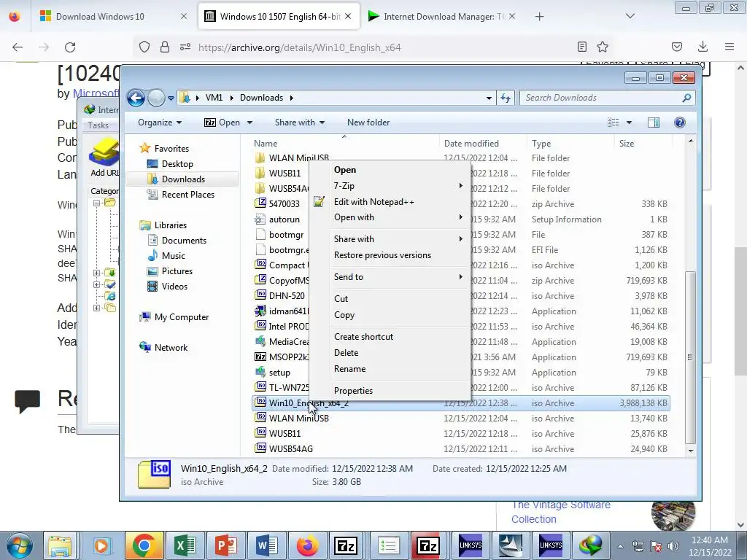Open Chrome from the taskbar

pos(144,545)
